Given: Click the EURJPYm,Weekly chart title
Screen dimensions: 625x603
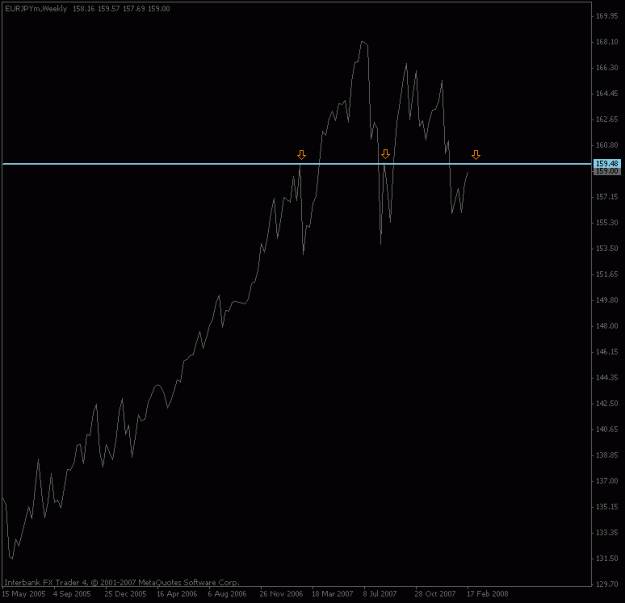Looking at the screenshot, I should (x=36, y=8).
